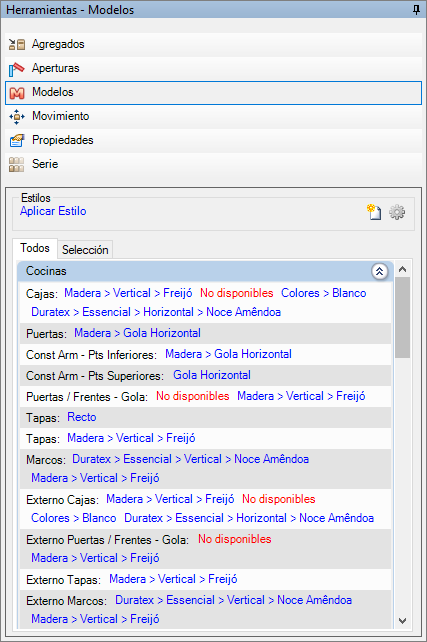Select Marcos Madera > Vertical > Freijó
Screen dimensions: 427x642
95,478
